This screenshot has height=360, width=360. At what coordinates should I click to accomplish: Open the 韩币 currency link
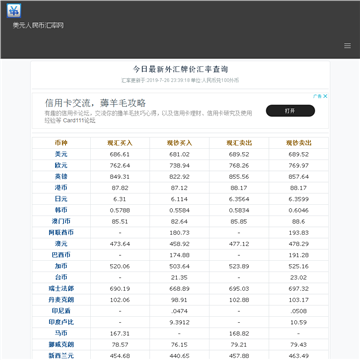coord(61,210)
